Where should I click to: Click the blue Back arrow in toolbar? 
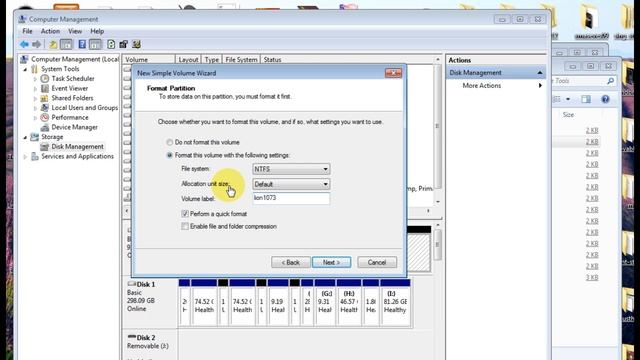(x=24, y=44)
